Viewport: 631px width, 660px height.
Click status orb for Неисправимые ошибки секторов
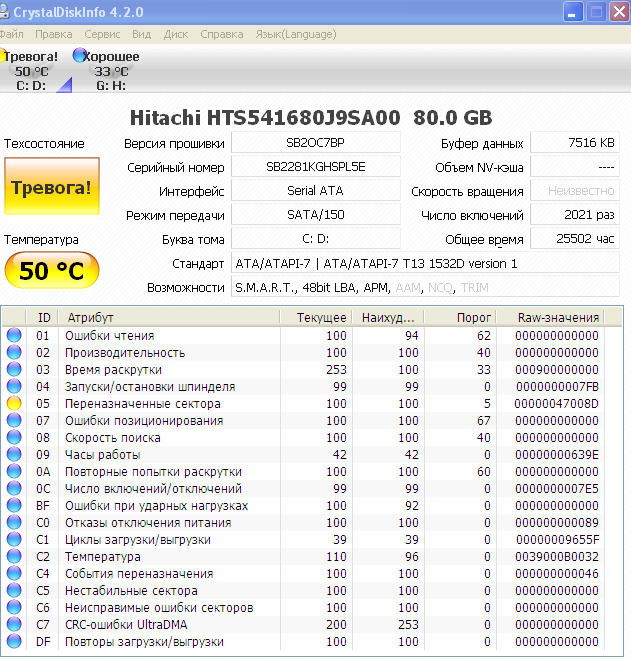pos(14,607)
